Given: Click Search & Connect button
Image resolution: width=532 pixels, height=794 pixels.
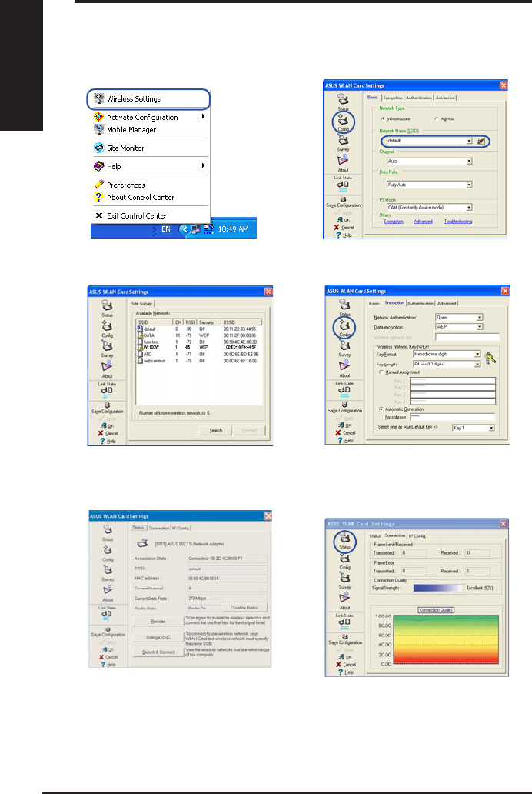Looking at the screenshot, I should (158, 652).
